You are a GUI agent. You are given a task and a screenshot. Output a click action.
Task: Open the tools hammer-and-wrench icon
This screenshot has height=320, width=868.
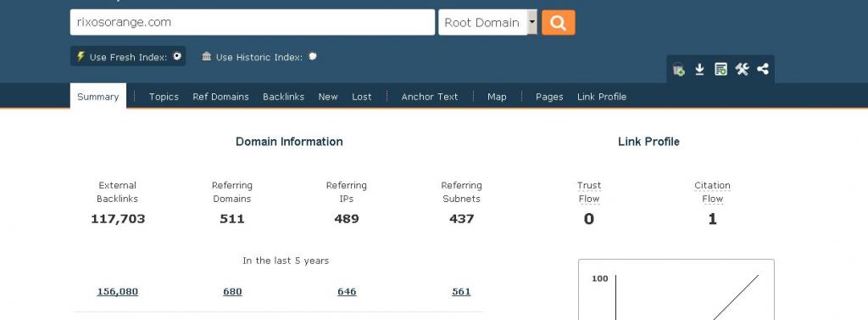pyautogui.click(x=742, y=70)
